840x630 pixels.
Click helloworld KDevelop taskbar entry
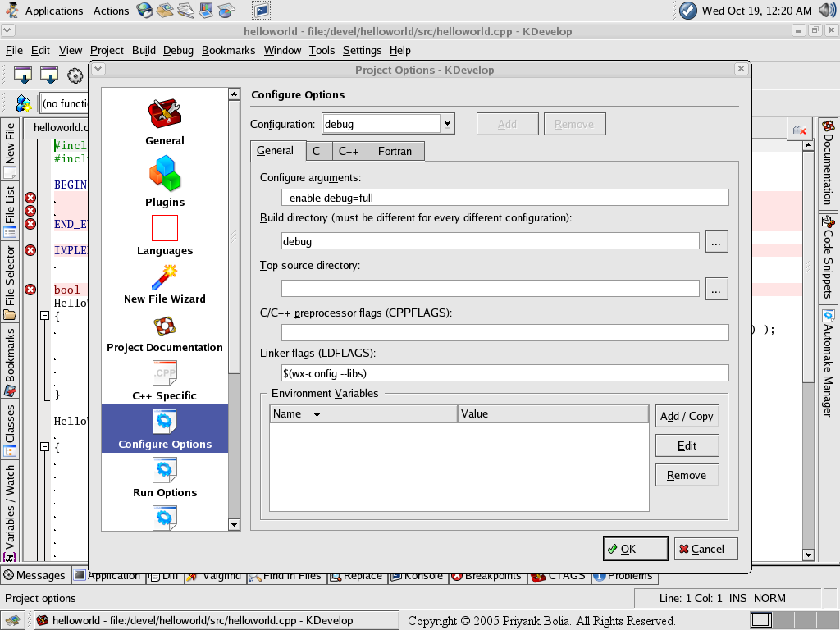217,620
